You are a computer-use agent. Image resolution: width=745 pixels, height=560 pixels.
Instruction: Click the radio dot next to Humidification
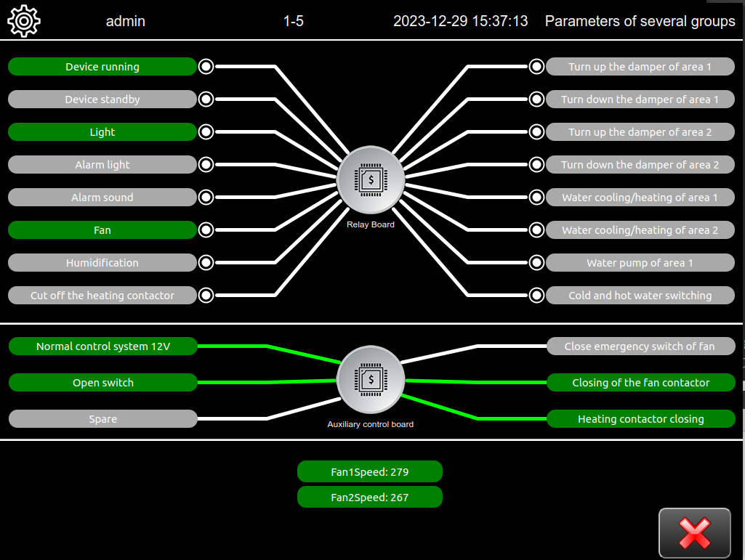pyautogui.click(x=206, y=263)
